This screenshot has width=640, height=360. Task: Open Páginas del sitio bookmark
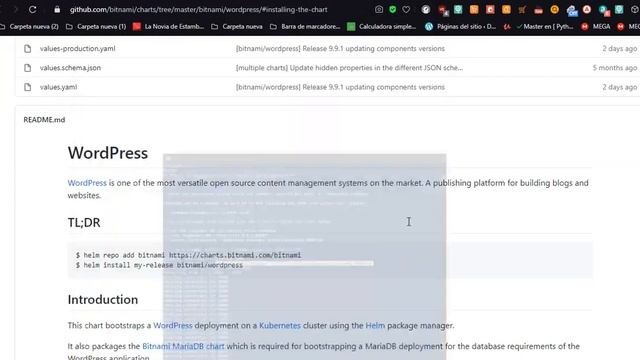(460, 27)
